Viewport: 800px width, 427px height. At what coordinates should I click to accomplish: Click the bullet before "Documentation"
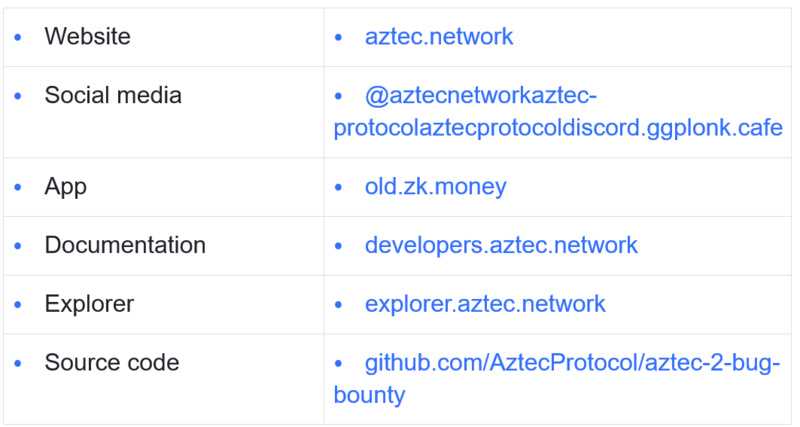[x=18, y=246]
